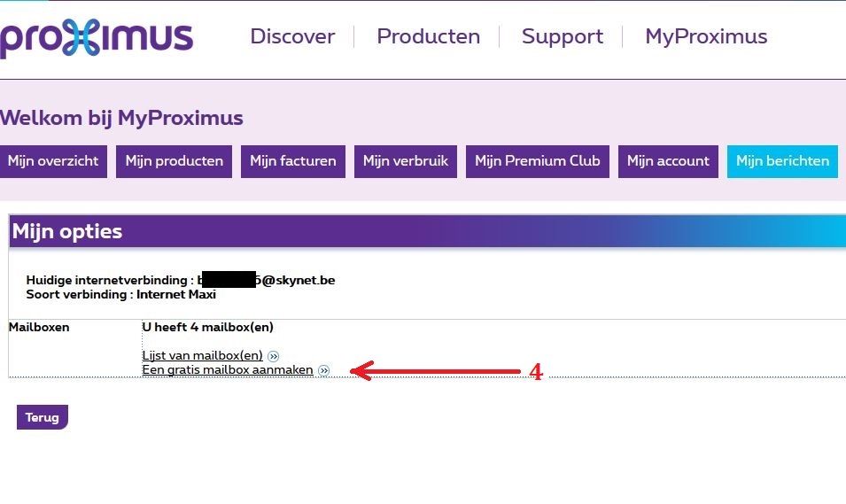
Task: Click arrow icon beside Lijst van mailbox(en)
Action: tap(273, 356)
